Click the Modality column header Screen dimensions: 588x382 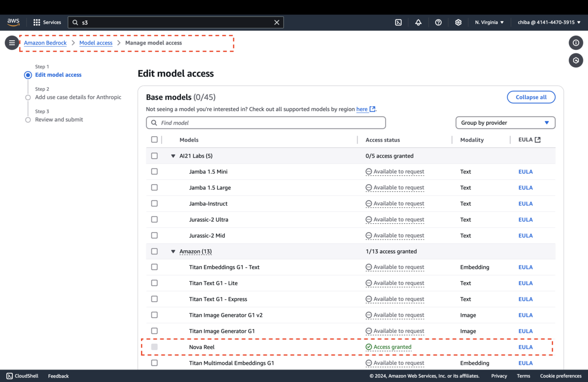coord(472,140)
